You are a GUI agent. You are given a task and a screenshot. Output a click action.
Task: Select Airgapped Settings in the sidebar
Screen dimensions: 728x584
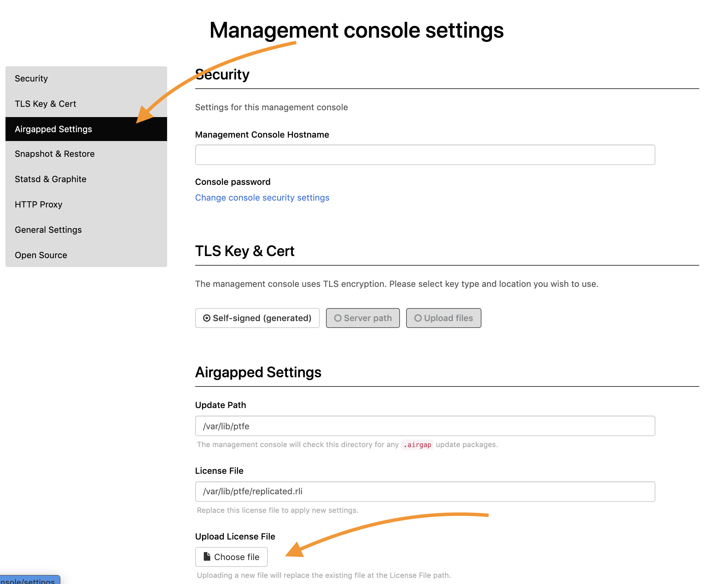(x=53, y=129)
